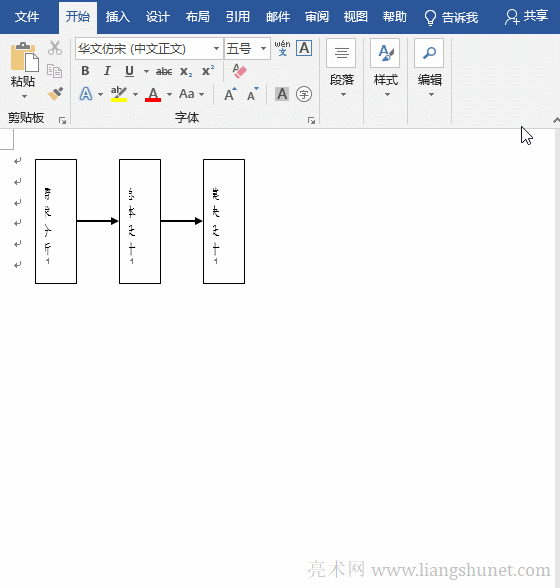560x588 pixels.
Task: Expand the Paste options arrow
Action: tap(24, 96)
